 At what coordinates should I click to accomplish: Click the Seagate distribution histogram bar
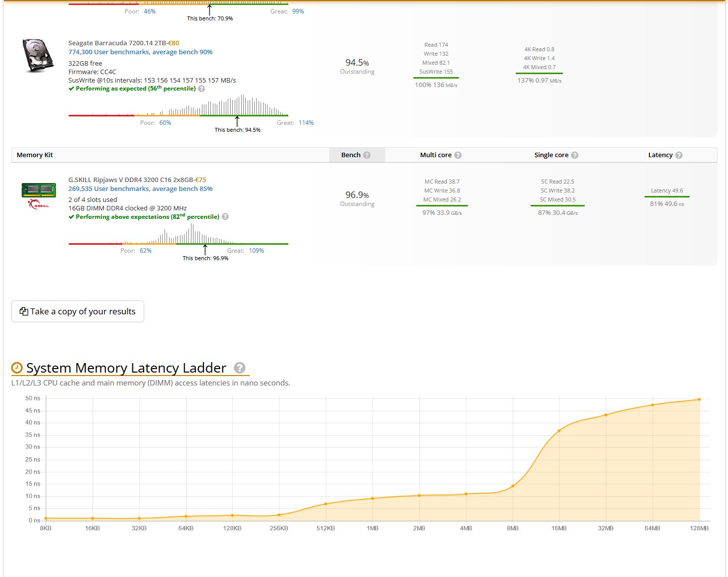pos(178,105)
